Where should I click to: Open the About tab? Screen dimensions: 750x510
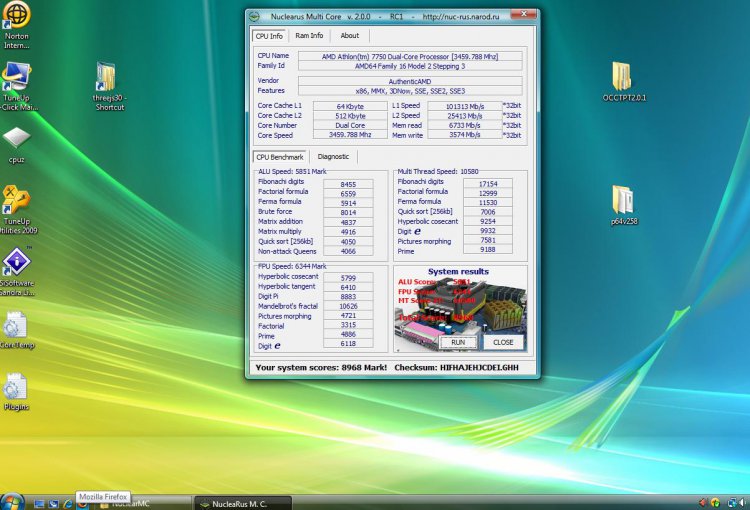[x=350, y=35]
